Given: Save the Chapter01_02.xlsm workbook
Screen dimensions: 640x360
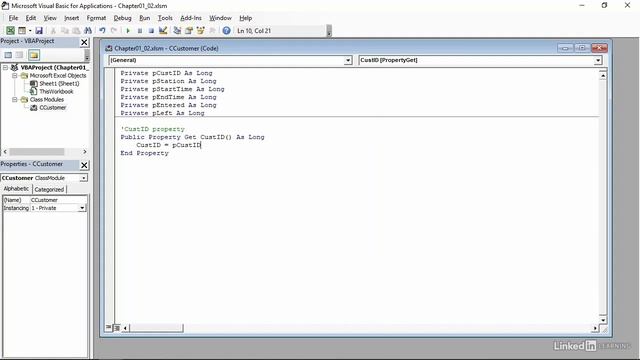Looking at the screenshot, I should click(39, 31).
